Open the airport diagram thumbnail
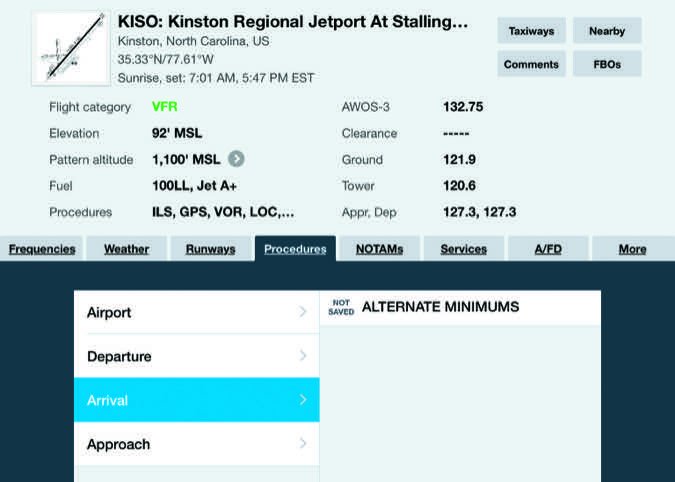The width and height of the screenshot is (675, 482). 70,48
